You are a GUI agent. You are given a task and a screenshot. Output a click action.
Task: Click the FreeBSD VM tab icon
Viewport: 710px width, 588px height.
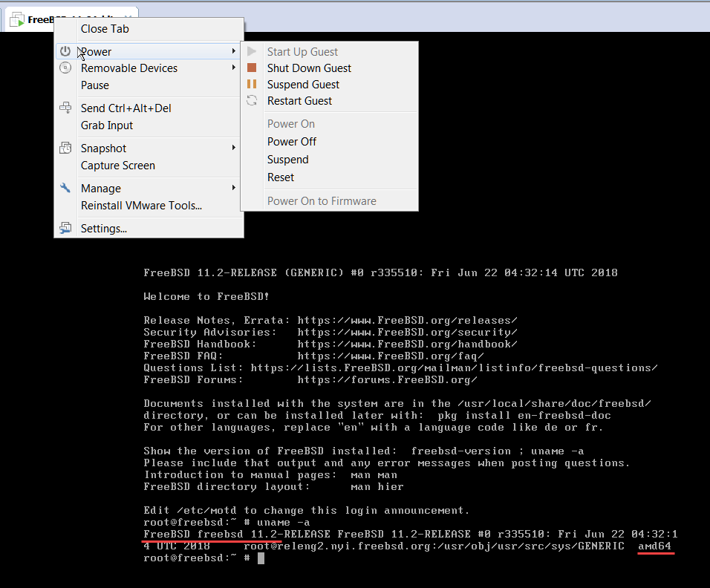coord(17,20)
